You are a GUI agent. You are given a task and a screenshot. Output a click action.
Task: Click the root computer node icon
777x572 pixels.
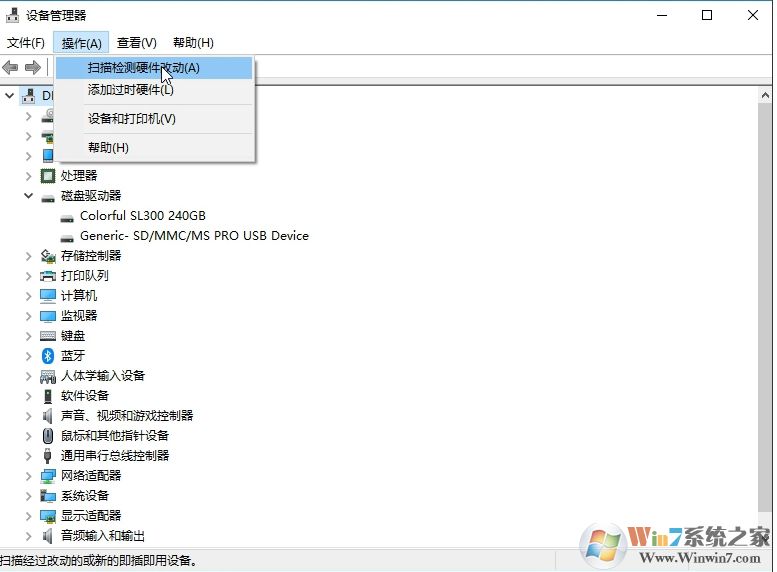click(x=29, y=95)
